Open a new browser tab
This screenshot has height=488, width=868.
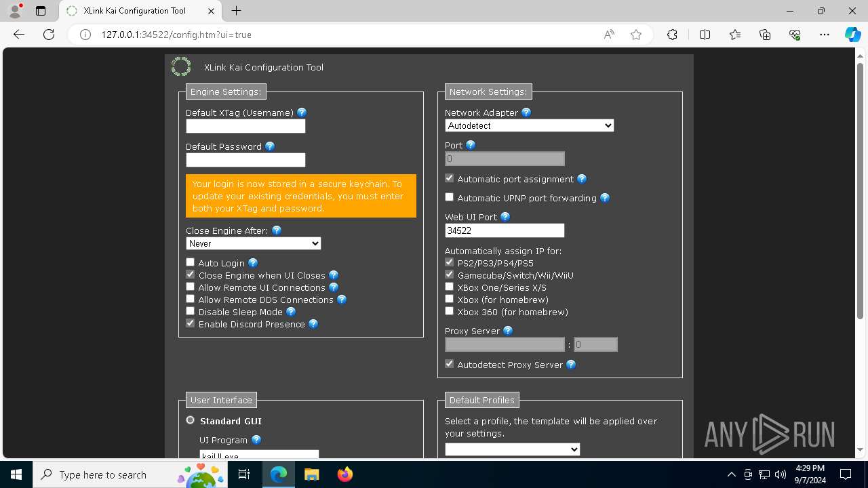[x=236, y=11]
